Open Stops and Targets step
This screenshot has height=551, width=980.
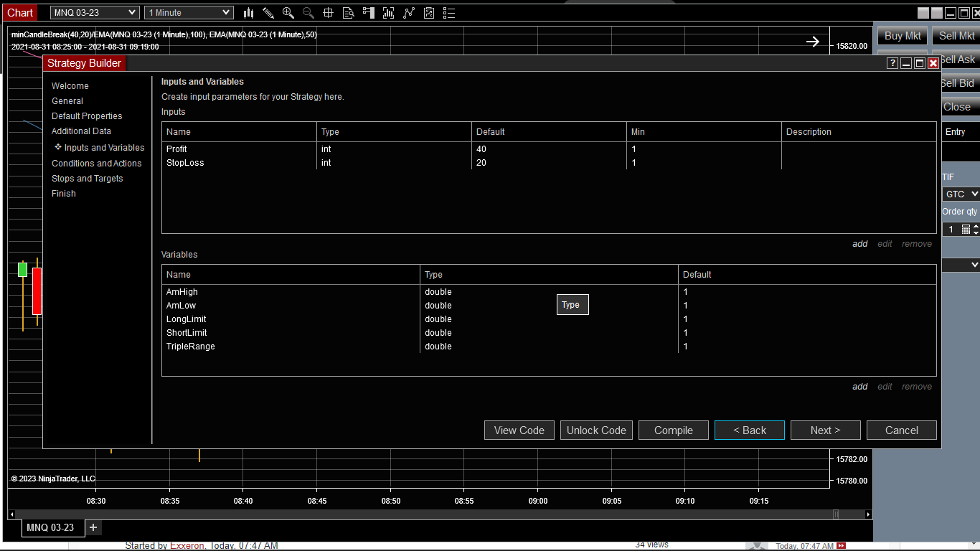[x=88, y=179]
